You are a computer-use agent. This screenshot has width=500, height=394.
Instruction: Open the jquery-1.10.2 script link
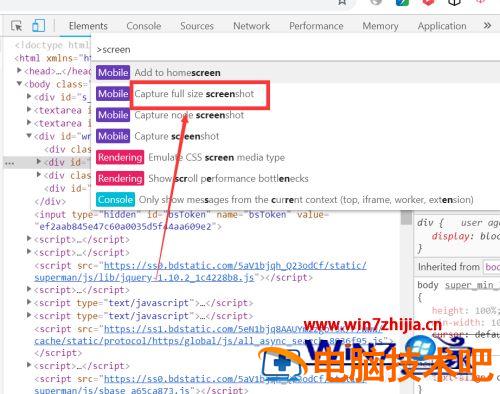point(200,271)
